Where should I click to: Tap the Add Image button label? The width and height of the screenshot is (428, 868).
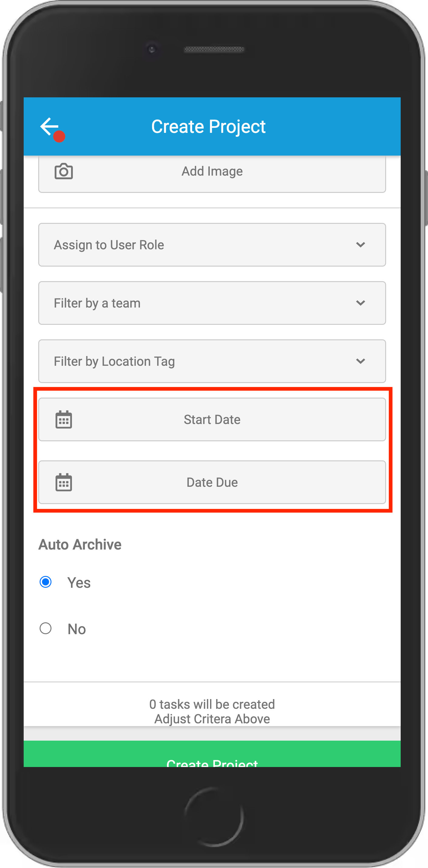coord(212,171)
